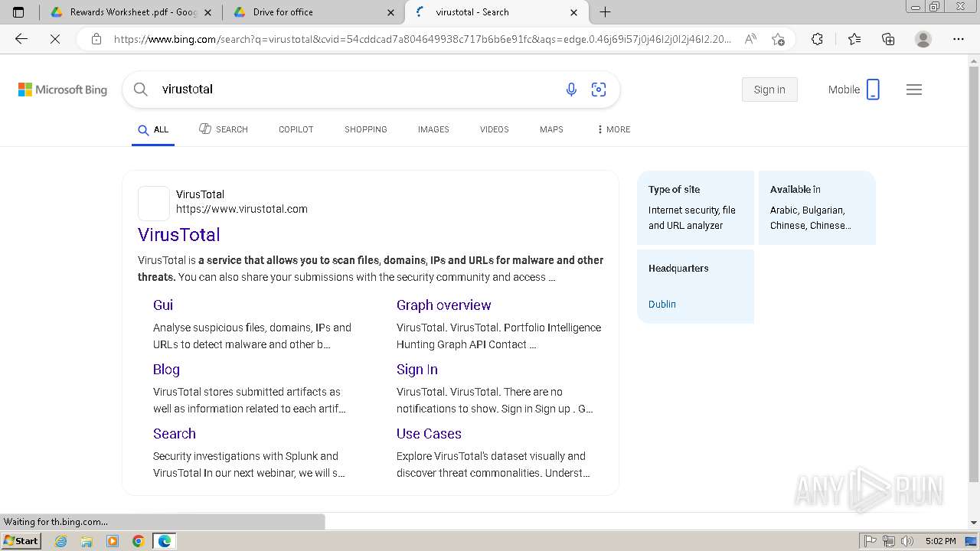Open the Action Center flag tray icon
Viewport: 980px width, 551px height.
(x=871, y=541)
